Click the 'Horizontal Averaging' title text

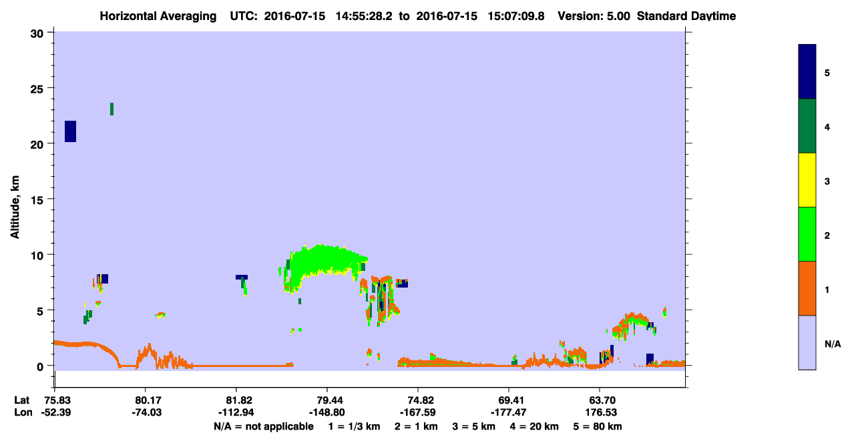coord(157,15)
